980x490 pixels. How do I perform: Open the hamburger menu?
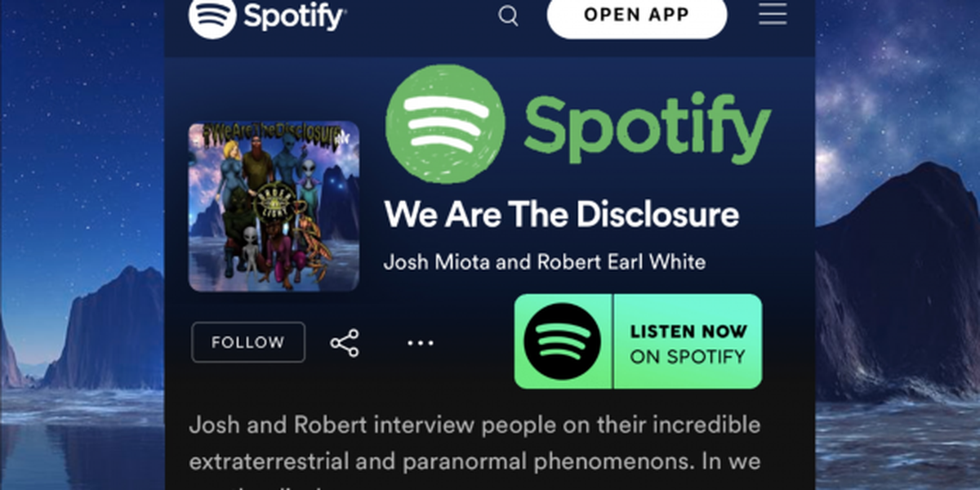click(x=773, y=14)
